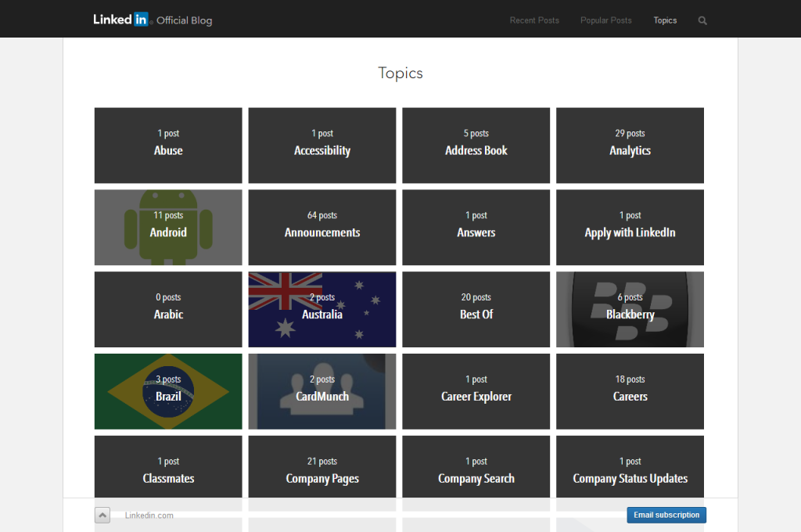The image size is (801, 532).
Task: Open the Company Status Updates tile
Action: point(630,466)
